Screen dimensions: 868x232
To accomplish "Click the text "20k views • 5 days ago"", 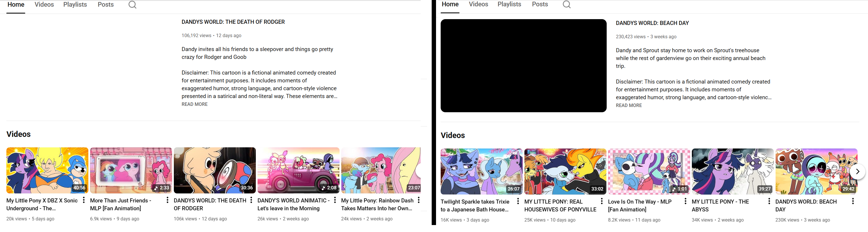I will pyautogui.click(x=30, y=219).
